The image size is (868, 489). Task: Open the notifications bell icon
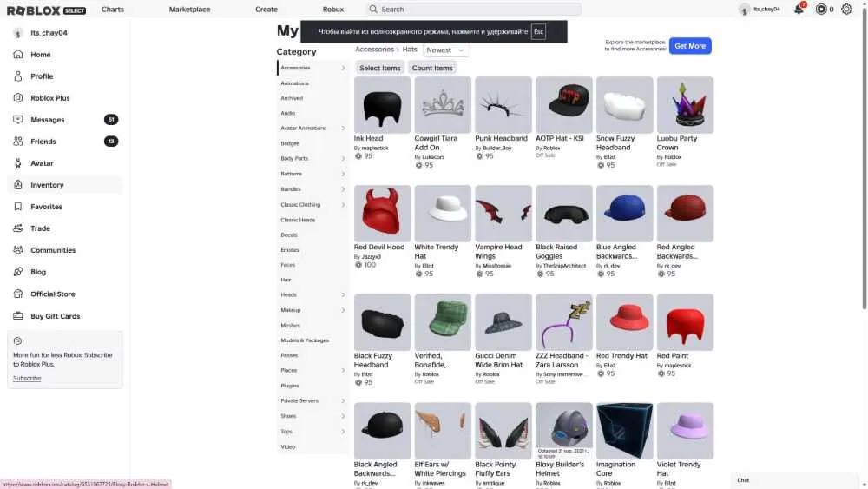tap(799, 9)
